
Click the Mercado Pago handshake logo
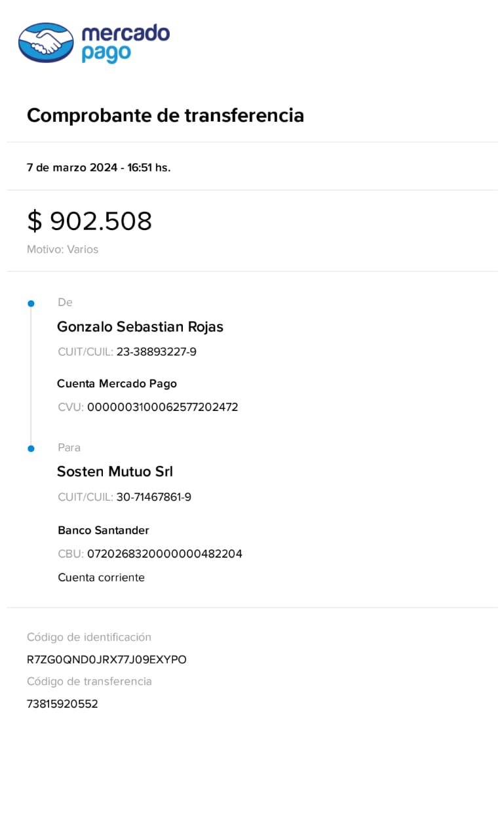tap(46, 43)
